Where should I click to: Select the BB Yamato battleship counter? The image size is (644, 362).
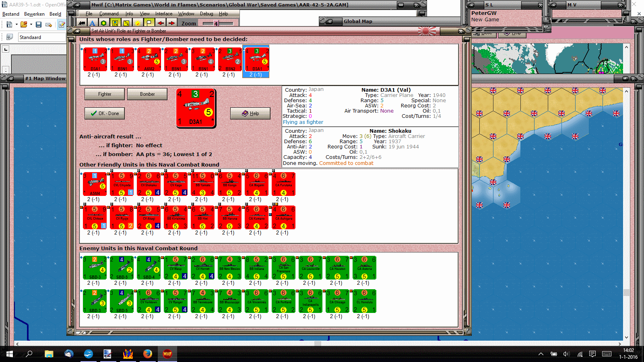click(x=203, y=184)
